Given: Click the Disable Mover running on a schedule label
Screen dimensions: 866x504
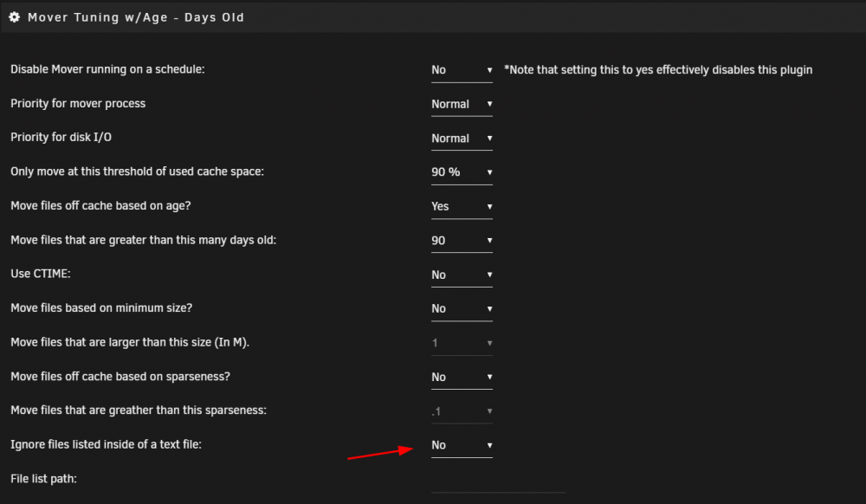Looking at the screenshot, I should coord(107,69).
